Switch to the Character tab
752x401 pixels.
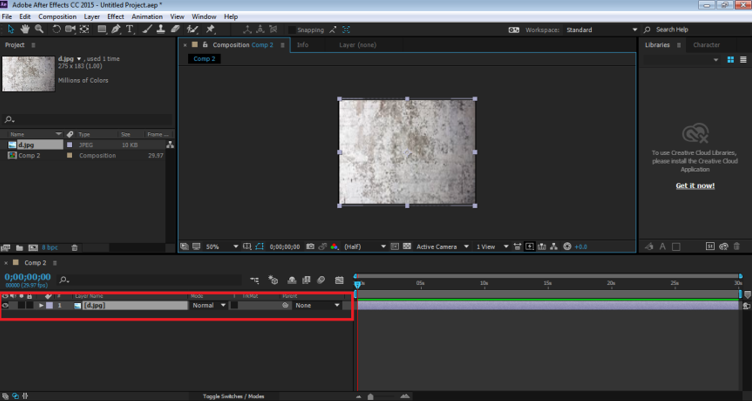click(x=706, y=45)
